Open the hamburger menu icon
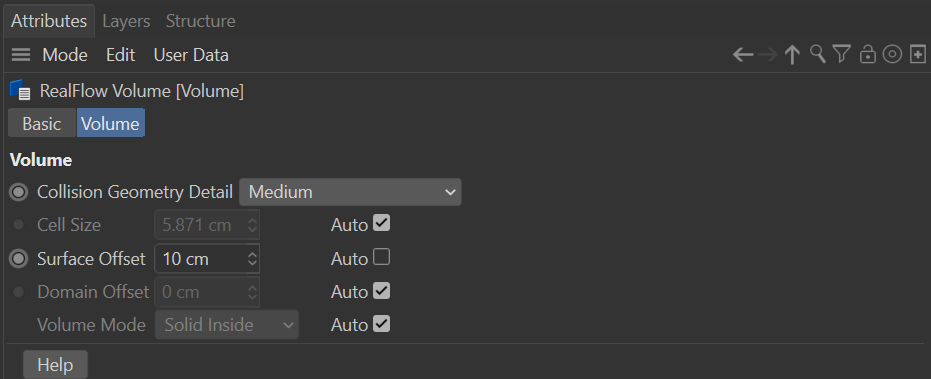This screenshot has height=379, width=931. tap(21, 55)
